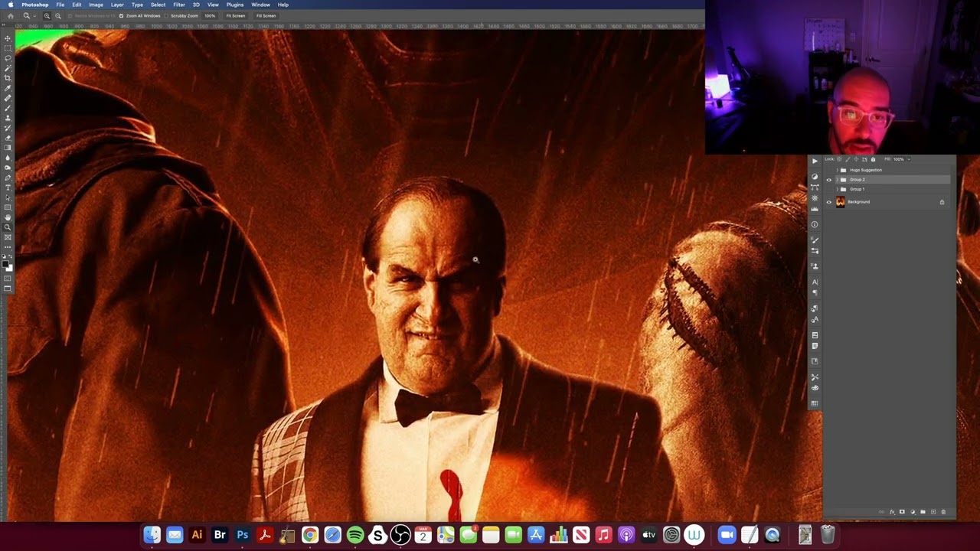Click the background color swatch

10,268
